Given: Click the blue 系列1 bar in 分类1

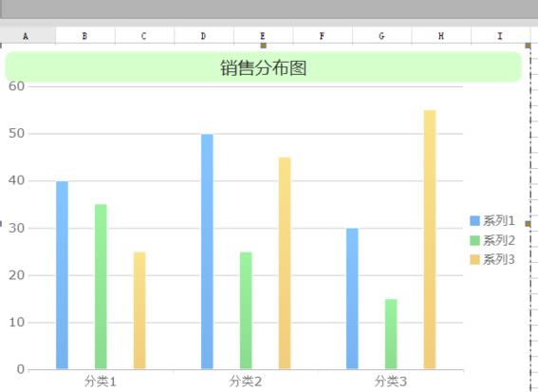Looking at the screenshot, I should [x=62, y=275].
